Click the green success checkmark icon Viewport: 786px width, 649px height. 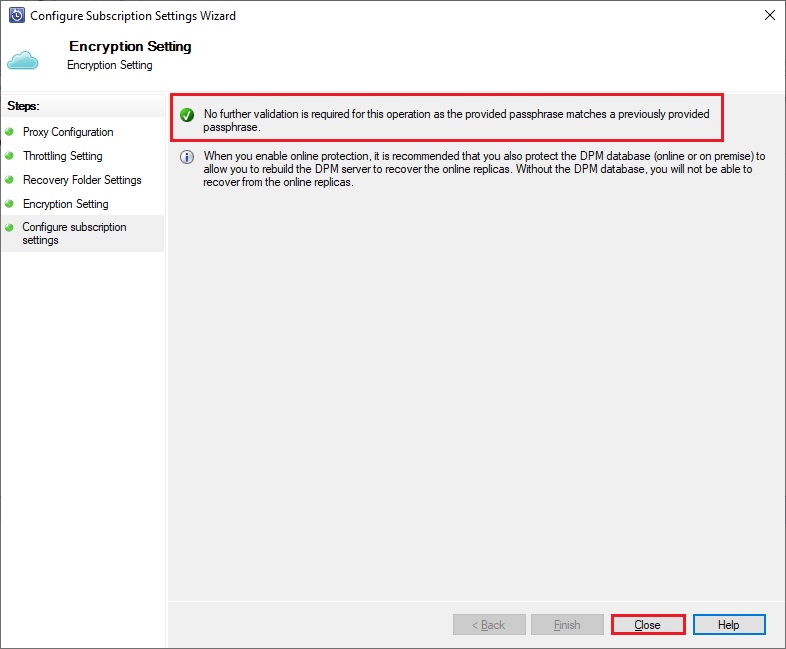tap(187, 115)
